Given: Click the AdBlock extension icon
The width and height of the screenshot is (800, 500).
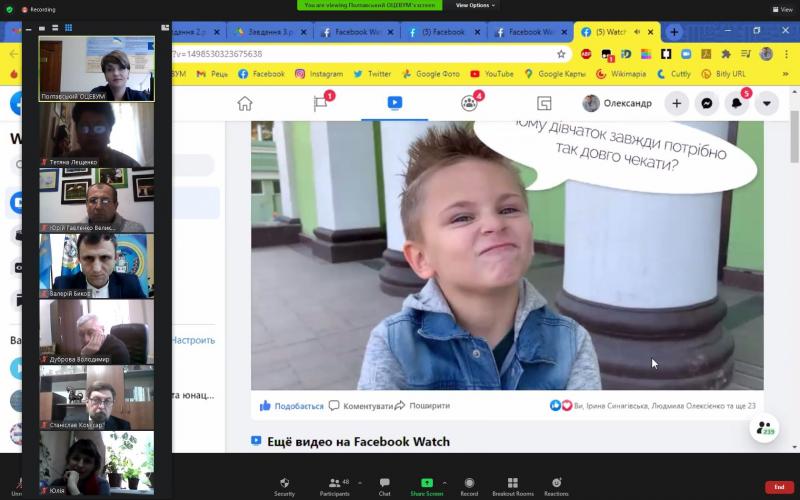Looking at the screenshot, I should pos(586,54).
